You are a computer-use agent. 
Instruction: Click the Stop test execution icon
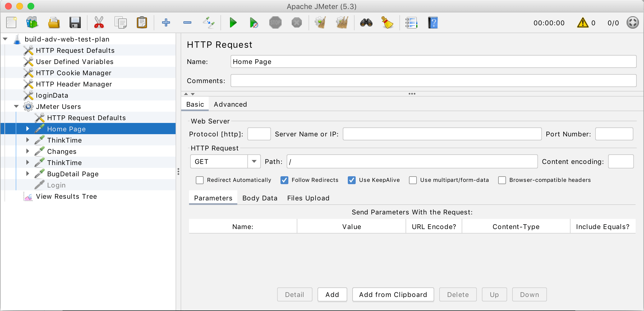[x=275, y=23]
